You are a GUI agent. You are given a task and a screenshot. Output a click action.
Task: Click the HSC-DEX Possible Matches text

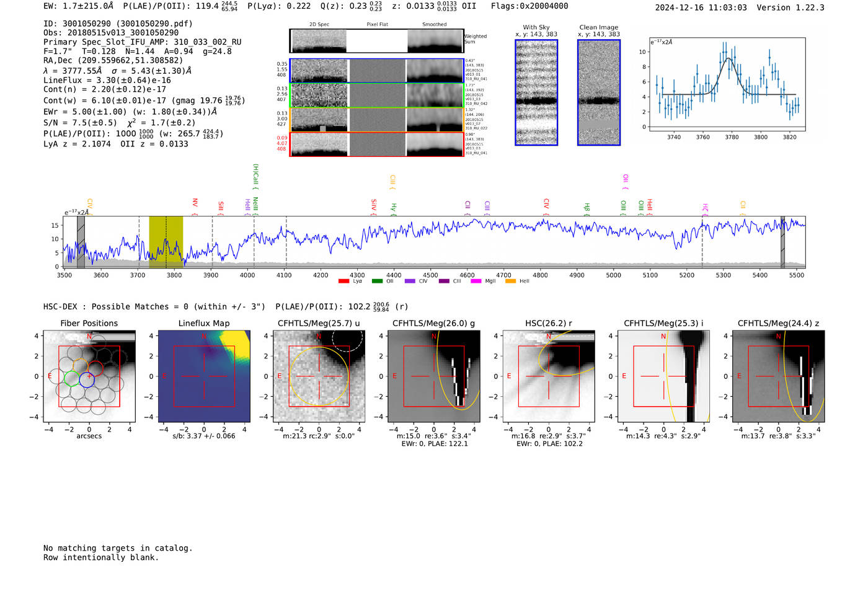coord(154,307)
